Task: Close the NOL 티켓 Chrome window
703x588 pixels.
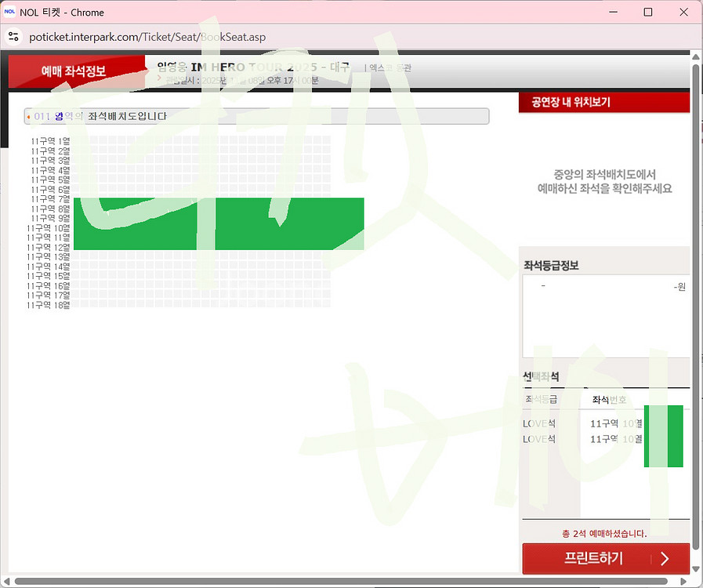Action: click(683, 12)
